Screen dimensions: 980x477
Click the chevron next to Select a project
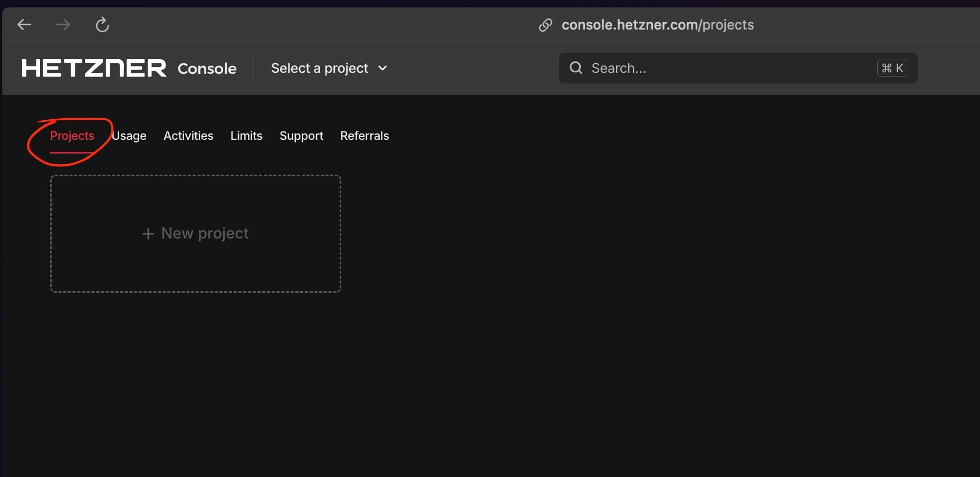pos(382,68)
